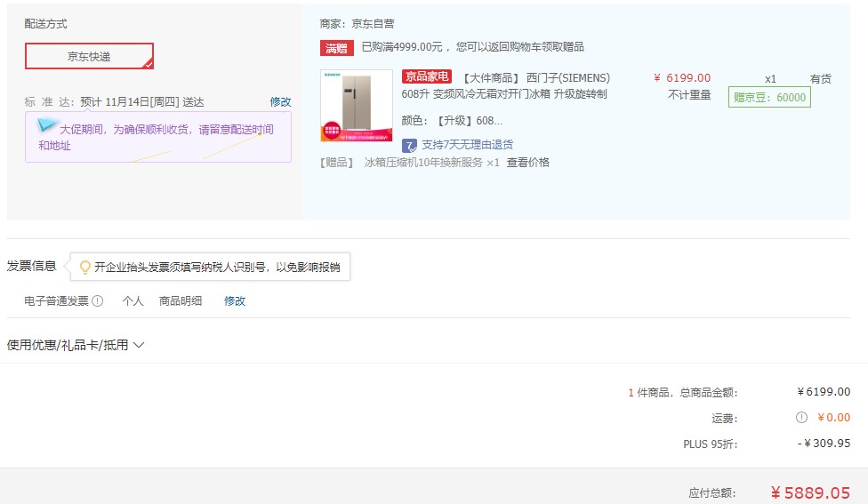868x504 pixels.
Task: Click the lightbulb tip icon in invoice notice
Action: (x=85, y=268)
